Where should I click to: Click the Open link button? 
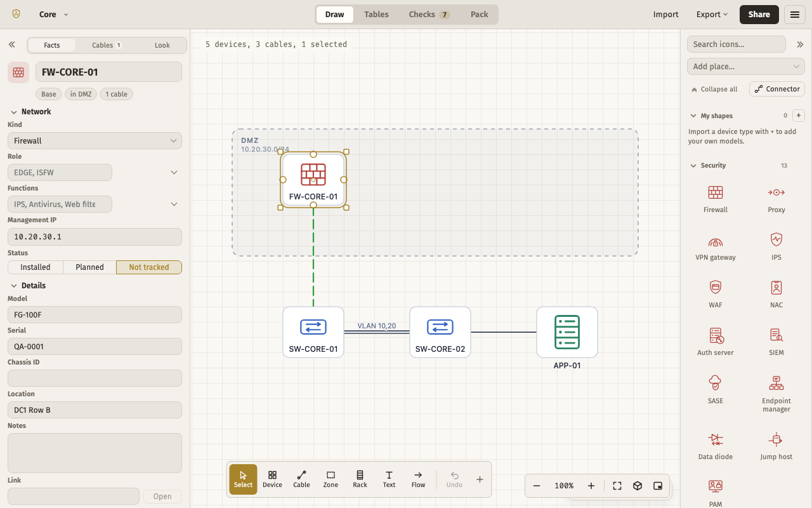(x=162, y=497)
